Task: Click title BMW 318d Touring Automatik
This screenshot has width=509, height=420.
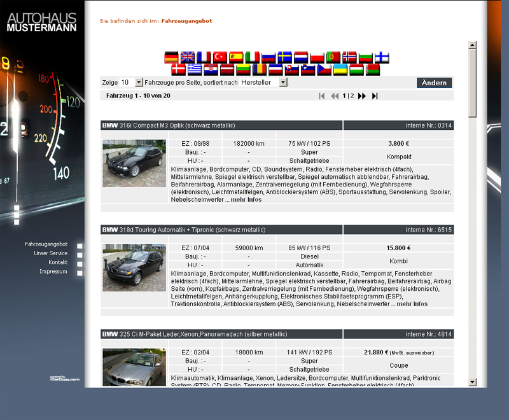Action: click(184, 230)
